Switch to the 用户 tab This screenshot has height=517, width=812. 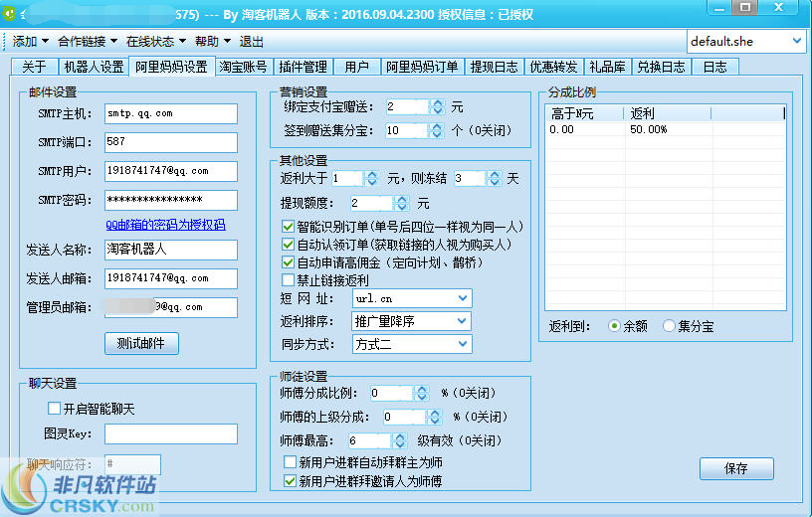click(x=357, y=67)
